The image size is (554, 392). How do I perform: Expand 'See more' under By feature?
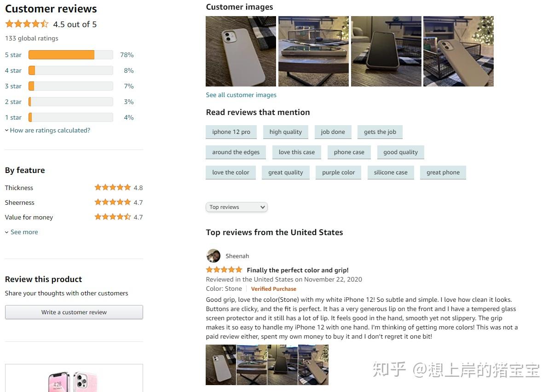(22, 232)
